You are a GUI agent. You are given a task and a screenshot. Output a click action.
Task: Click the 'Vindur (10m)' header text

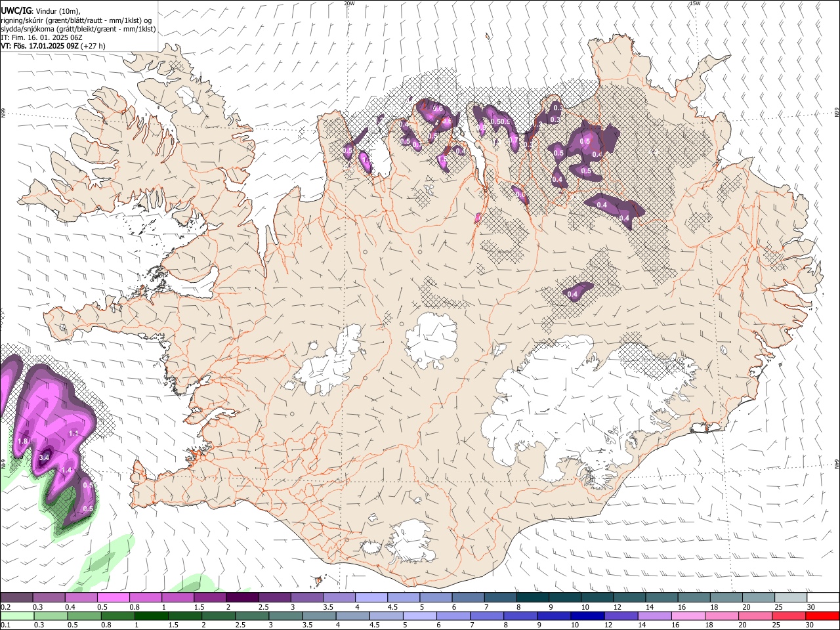(57, 10)
